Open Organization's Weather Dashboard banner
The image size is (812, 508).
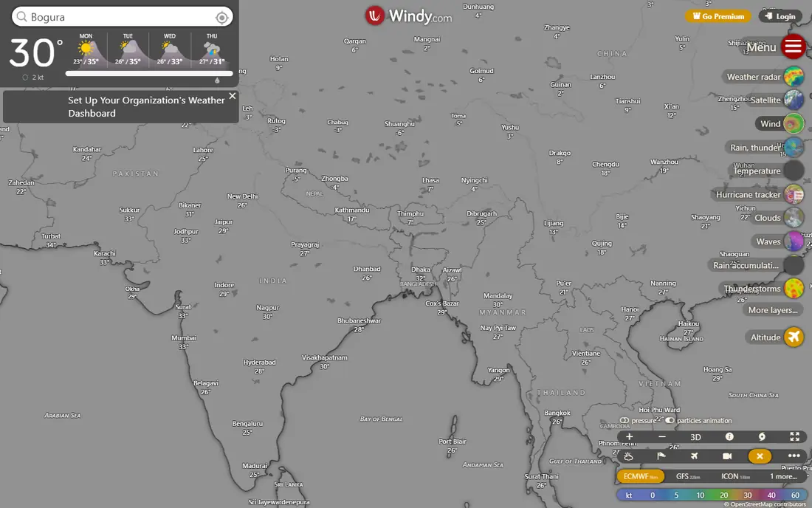pos(120,106)
